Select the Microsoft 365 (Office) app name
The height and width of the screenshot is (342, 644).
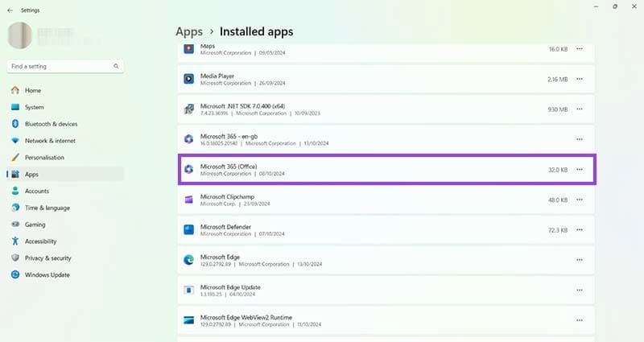coord(229,167)
